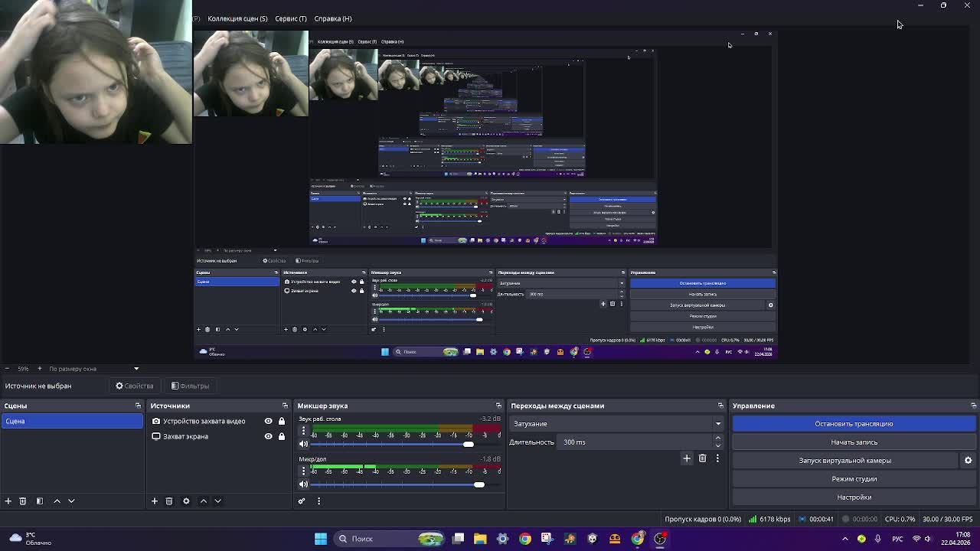Open audio mixer menu three-dot icon at bottom
980x551 pixels.
318,501
